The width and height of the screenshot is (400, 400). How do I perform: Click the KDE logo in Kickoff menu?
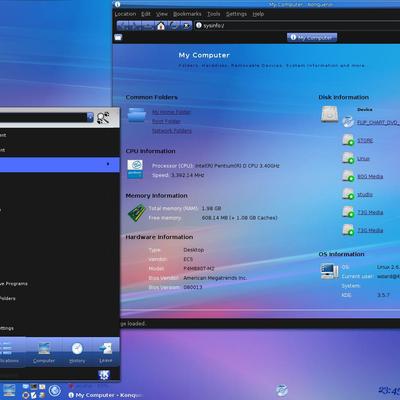tap(104, 374)
